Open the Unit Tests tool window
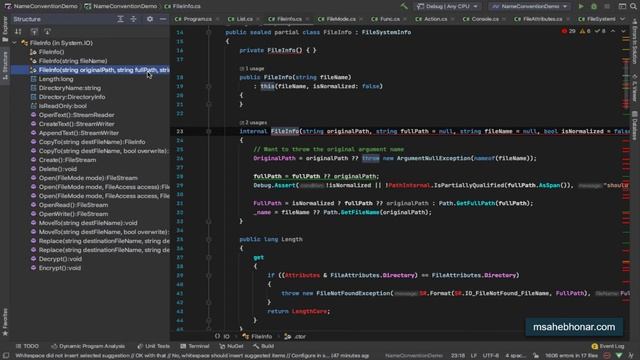640x360 pixels. point(153,346)
